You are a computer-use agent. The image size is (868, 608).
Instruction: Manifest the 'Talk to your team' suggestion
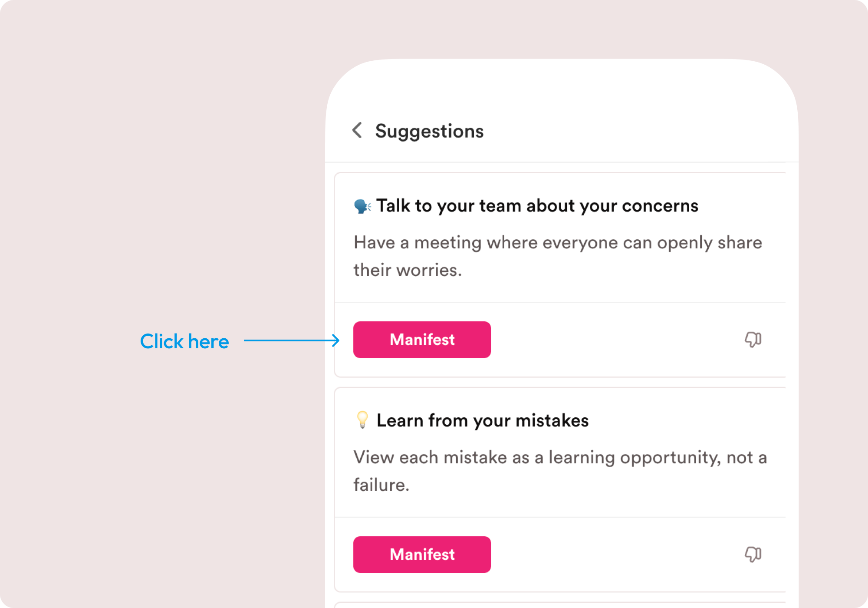tap(422, 340)
